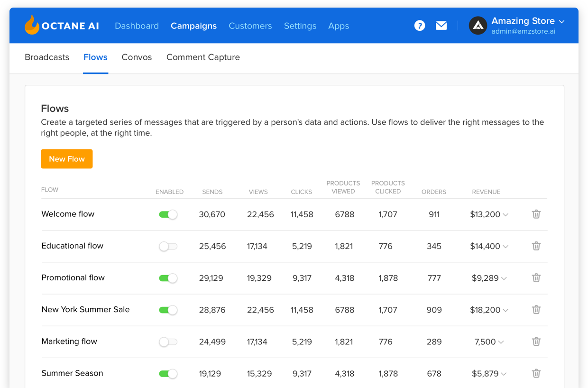Click the CLICKS column header
The height and width of the screenshot is (388, 588).
(x=302, y=192)
